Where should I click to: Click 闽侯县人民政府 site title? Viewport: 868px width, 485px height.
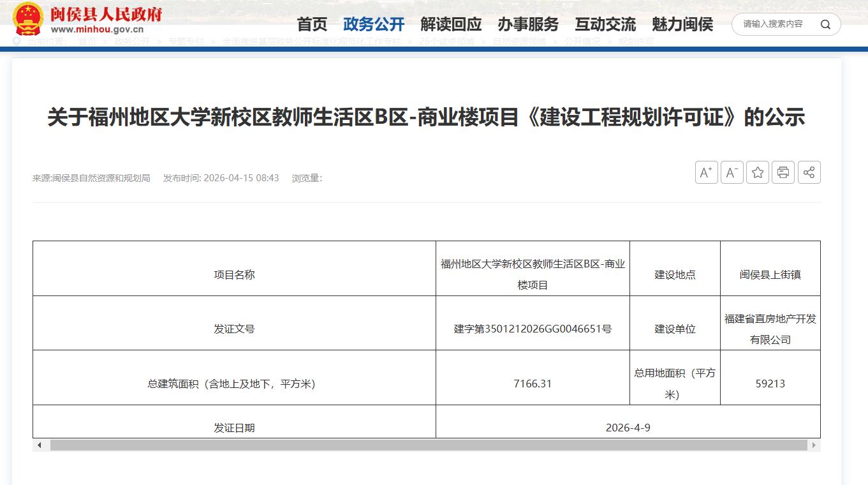(106, 14)
